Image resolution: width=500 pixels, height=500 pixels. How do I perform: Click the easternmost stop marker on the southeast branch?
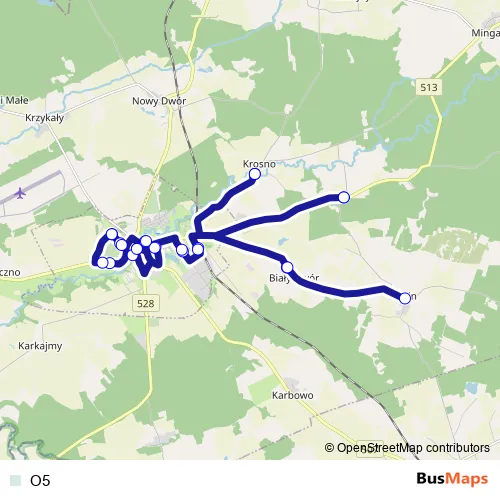(405, 298)
